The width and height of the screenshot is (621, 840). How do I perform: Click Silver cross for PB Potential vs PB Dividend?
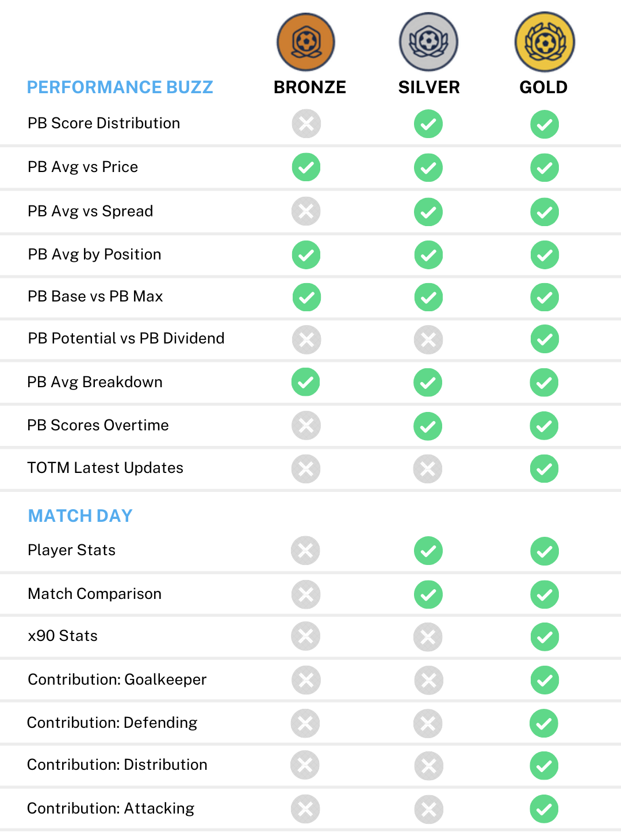(x=428, y=340)
